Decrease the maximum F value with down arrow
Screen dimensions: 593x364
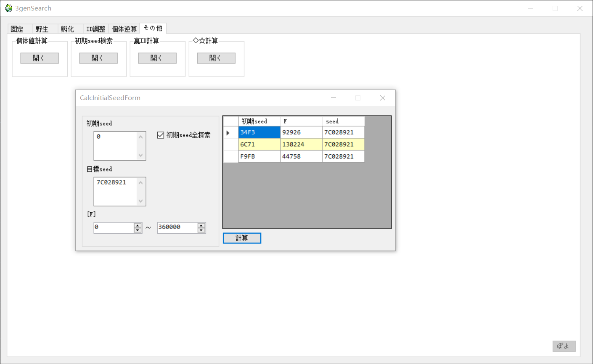[201, 230]
